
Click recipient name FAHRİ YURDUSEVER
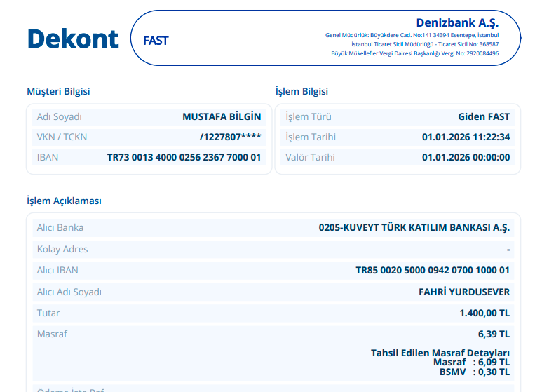coord(464,292)
